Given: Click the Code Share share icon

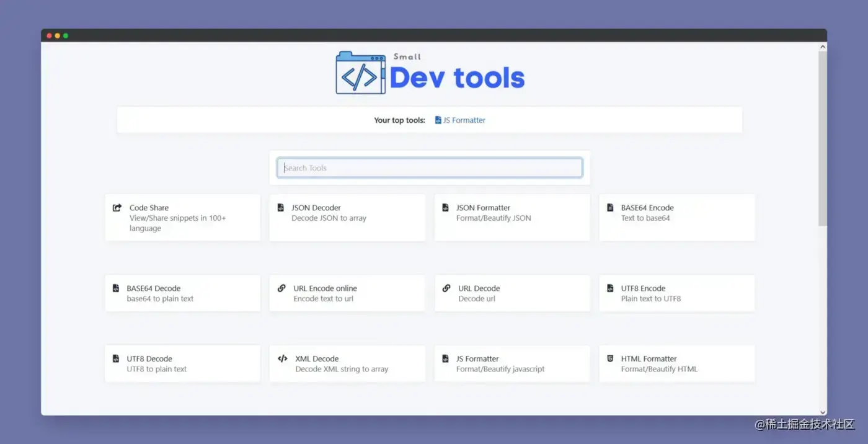Looking at the screenshot, I should [x=117, y=208].
